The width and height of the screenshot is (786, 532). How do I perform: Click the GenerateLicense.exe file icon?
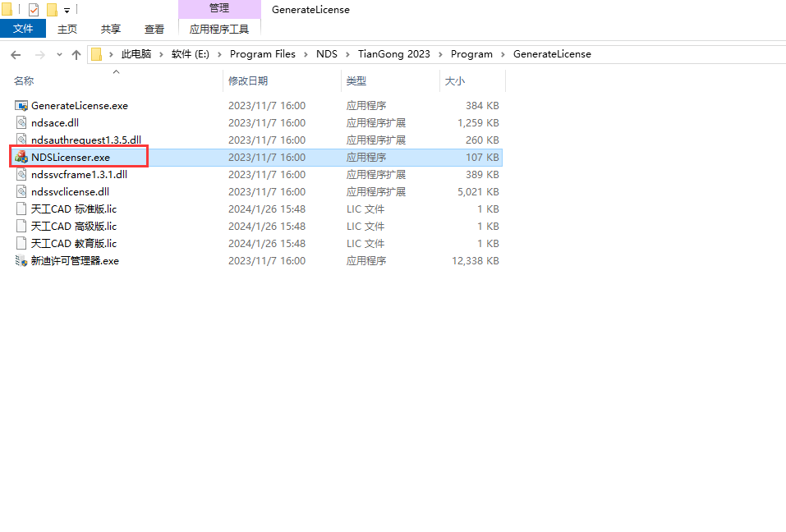[22, 106]
